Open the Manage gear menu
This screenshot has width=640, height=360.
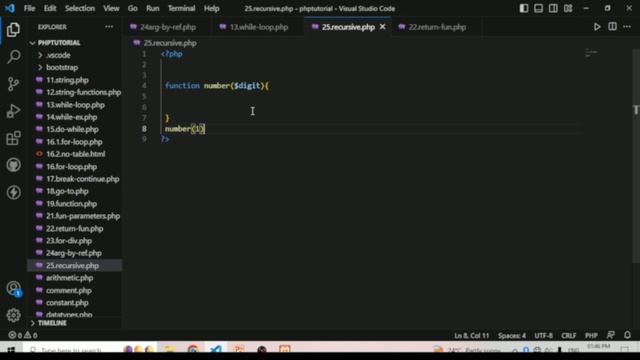coord(13,315)
